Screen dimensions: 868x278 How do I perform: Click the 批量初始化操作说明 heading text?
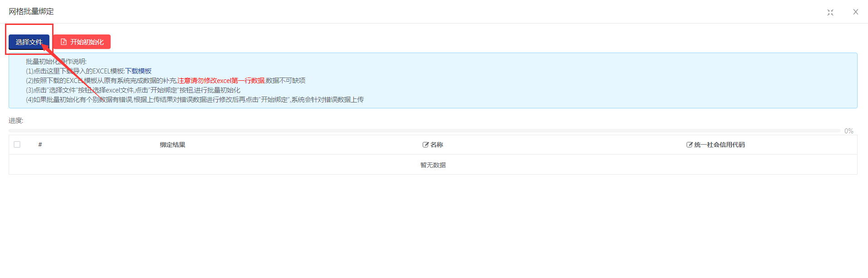coord(56,62)
